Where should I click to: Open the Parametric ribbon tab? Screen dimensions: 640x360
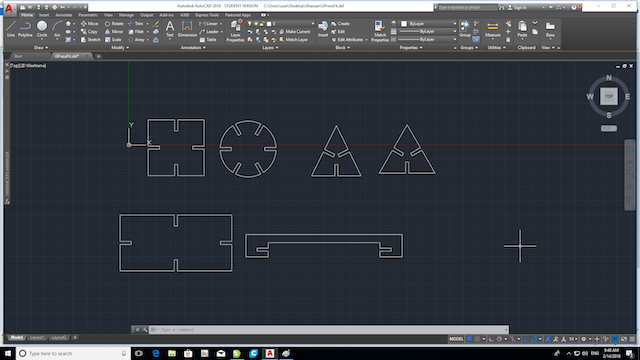[x=88, y=15]
